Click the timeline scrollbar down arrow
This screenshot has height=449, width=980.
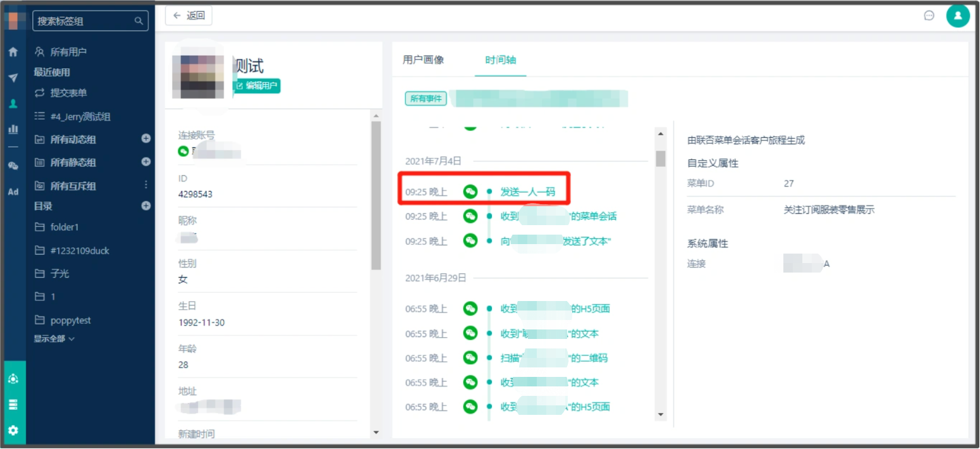tap(661, 415)
